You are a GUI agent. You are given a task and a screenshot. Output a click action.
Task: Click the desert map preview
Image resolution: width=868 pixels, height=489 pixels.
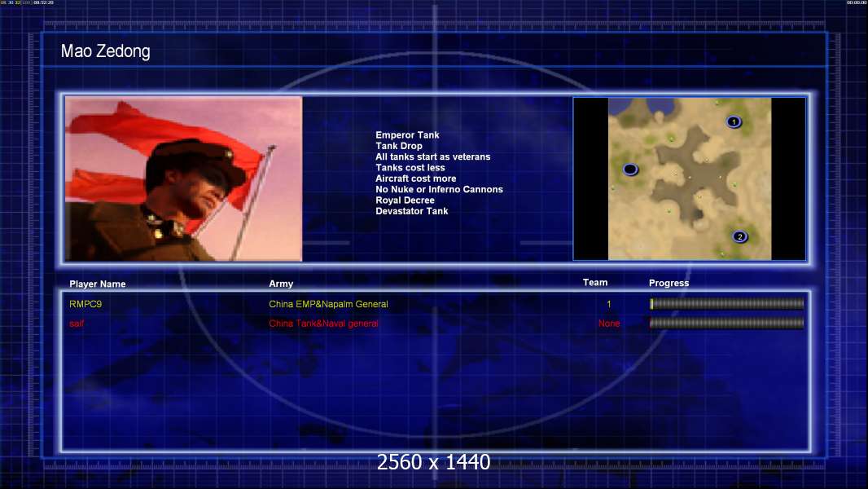(x=689, y=178)
